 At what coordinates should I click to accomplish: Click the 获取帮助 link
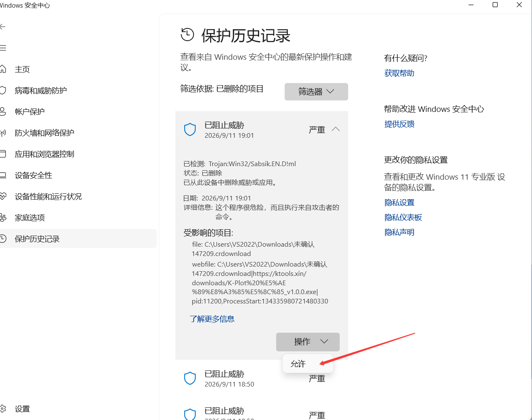point(399,73)
